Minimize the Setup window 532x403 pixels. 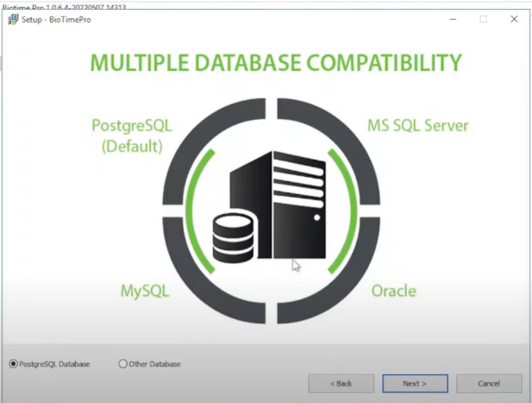click(x=453, y=19)
